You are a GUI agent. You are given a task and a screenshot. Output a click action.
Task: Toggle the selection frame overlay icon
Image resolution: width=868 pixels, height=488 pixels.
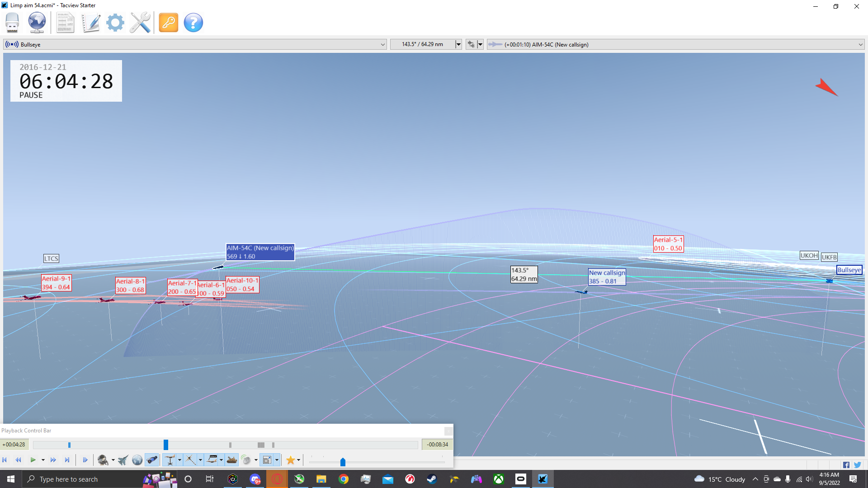[x=267, y=460]
